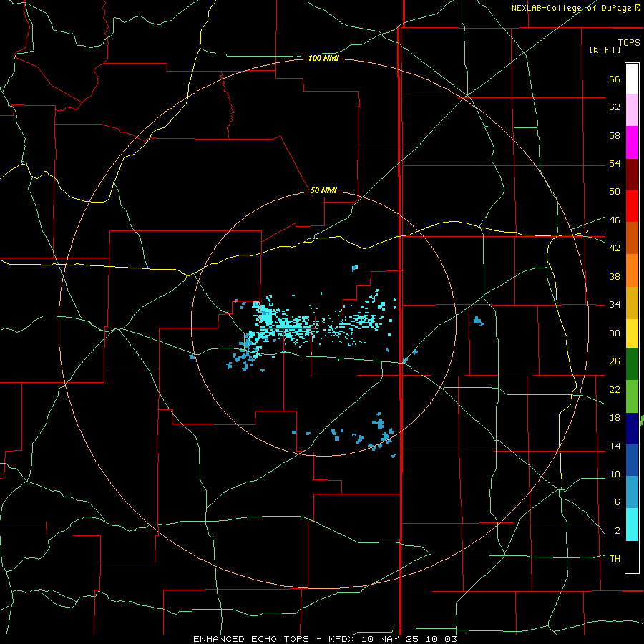Click the bright red 50 kft legend swatch
The height and width of the screenshot is (644, 644).
pos(632,206)
